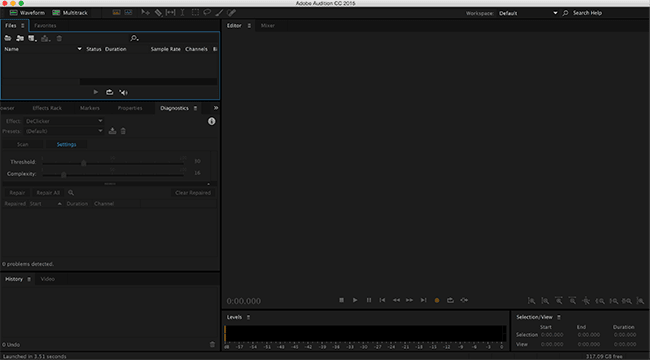Screen dimensions: 650x360
Task: Select the Slip tool
Action: coord(170,12)
